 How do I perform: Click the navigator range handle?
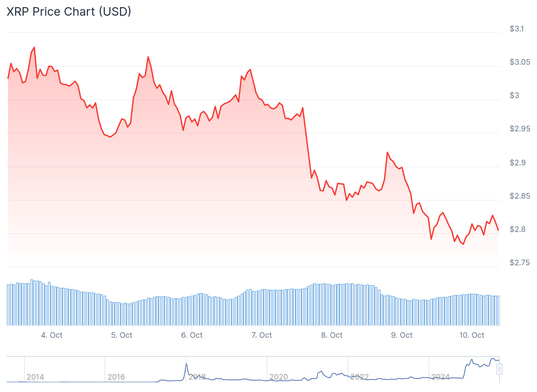(x=499, y=369)
